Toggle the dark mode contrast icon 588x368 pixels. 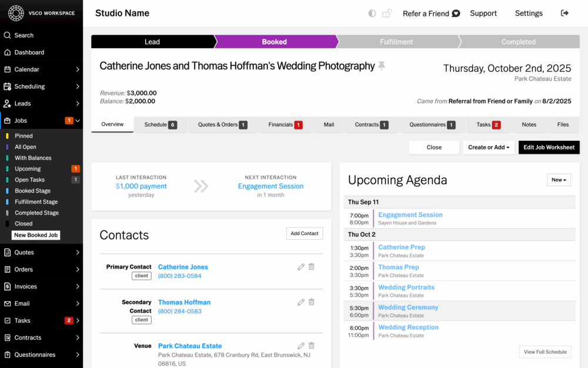pyautogui.click(x=372, y=14)
